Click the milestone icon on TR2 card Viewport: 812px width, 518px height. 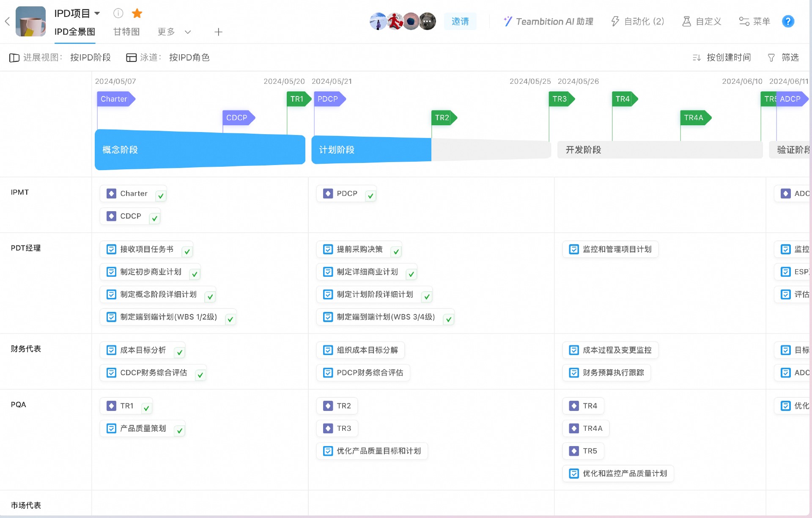coord(328,406)
